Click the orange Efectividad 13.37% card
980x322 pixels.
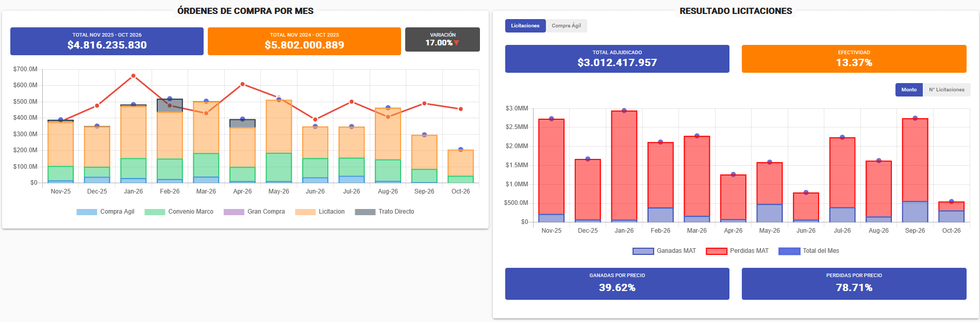click(x=854, y=59)
